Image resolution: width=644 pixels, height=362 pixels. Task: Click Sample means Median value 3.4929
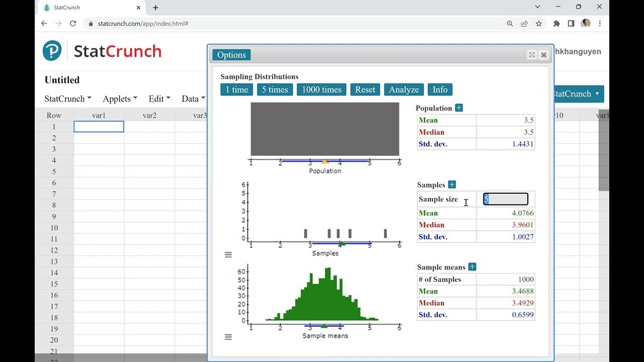point(522,303)
